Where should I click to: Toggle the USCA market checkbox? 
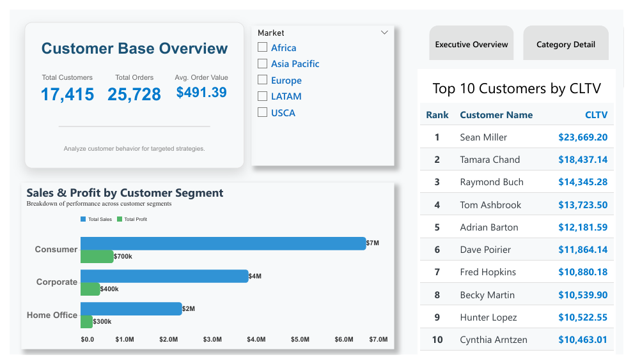[262, 112]
